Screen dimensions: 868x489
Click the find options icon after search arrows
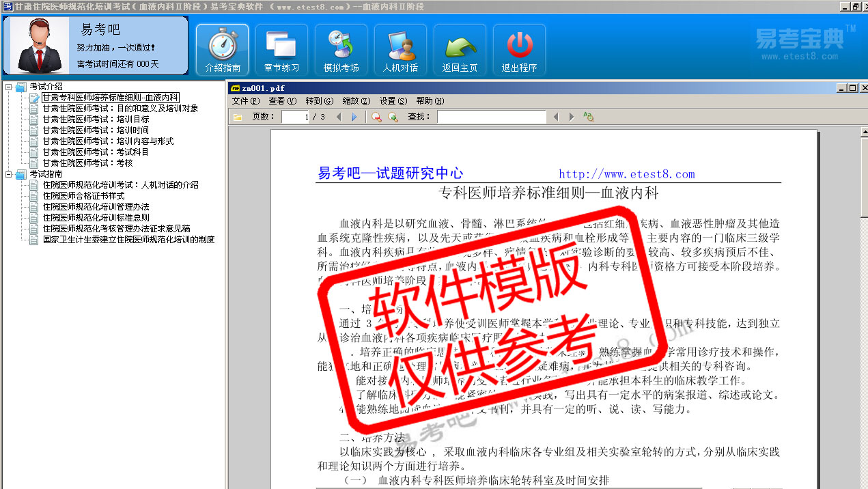click(x=588, y=117)
